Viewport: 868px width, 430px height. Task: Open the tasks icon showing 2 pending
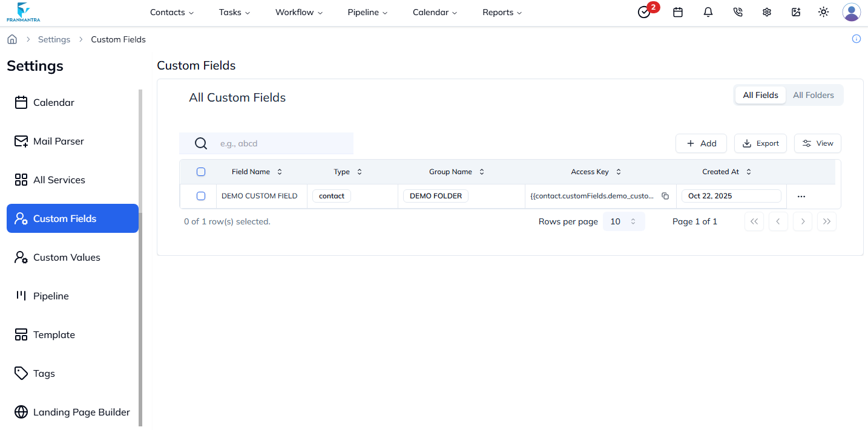click(x=644, y=12)
